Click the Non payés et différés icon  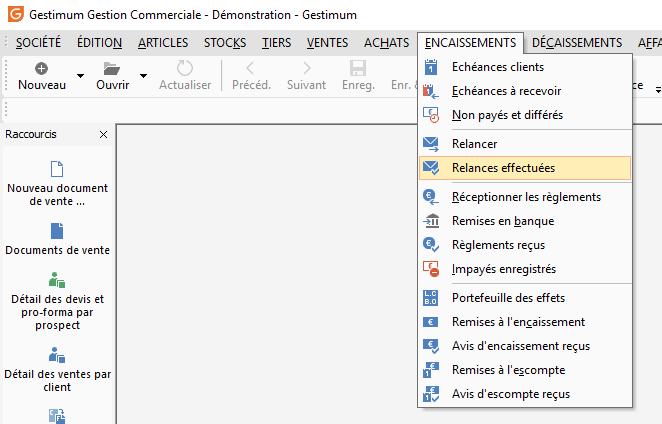431,115
